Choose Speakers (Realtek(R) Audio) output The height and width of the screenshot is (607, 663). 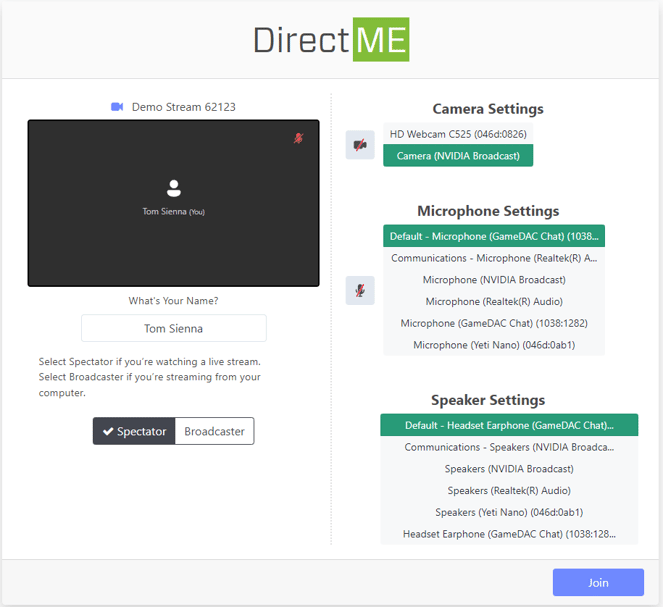point(509,490)
